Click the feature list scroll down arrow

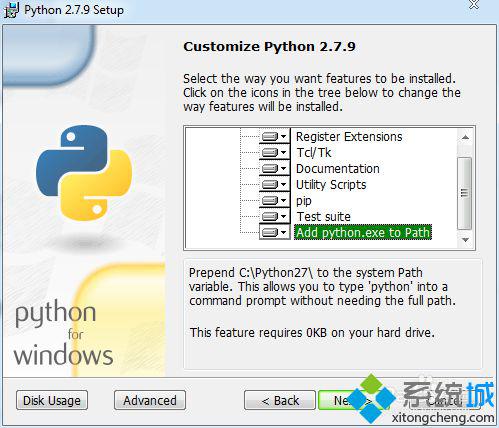point(465,240)
